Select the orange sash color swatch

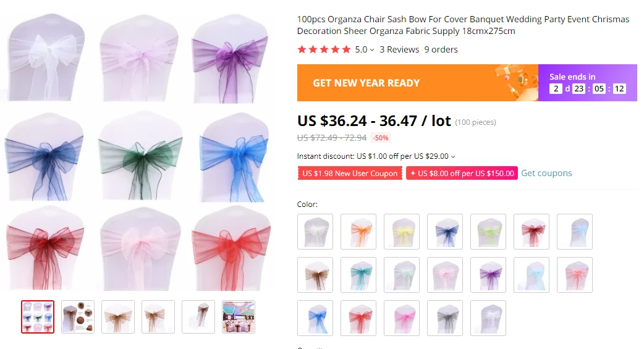tap(358, 232)
